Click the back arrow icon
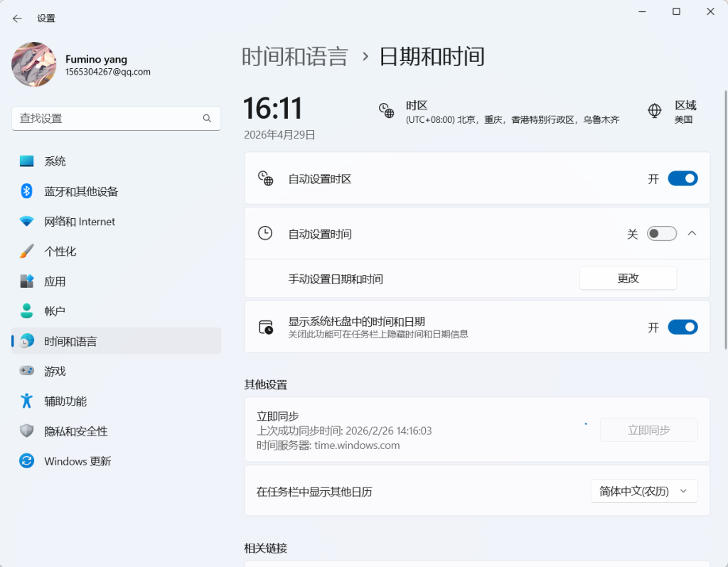 pos(17,18)
